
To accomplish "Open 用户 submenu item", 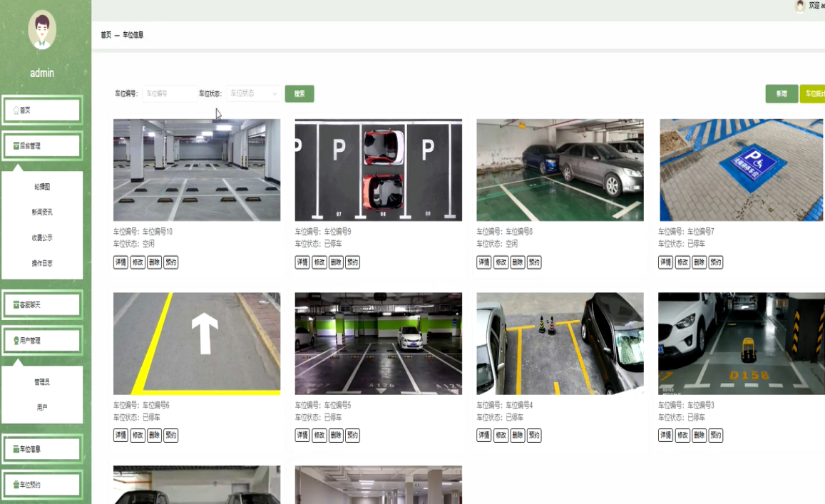I will coord(42,407).
